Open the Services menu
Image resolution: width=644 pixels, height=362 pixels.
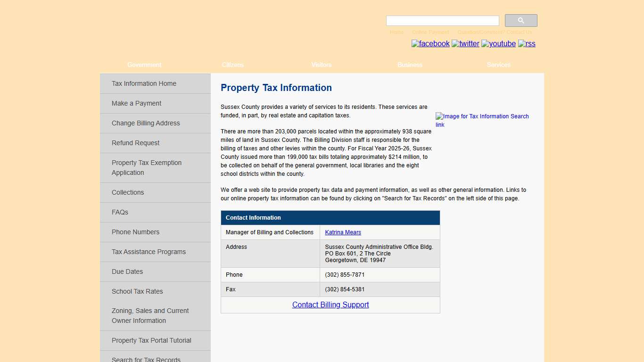(498, 65)
